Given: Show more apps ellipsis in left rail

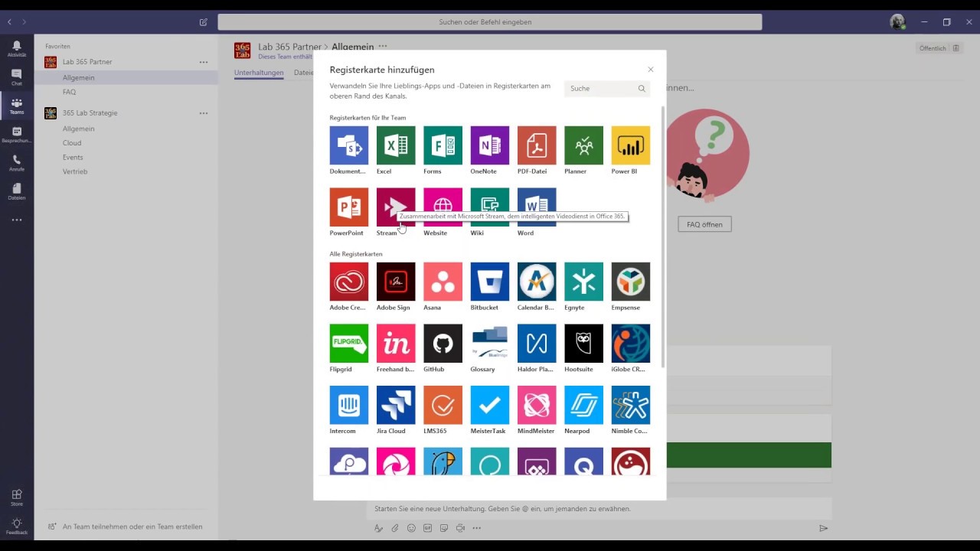Looking at the screenshot, I should 17,220.
